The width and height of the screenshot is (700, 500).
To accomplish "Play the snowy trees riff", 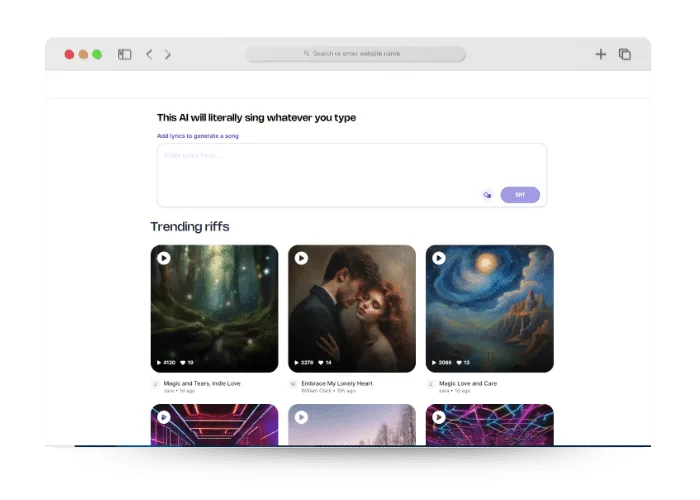I will [x=301, y=417].
